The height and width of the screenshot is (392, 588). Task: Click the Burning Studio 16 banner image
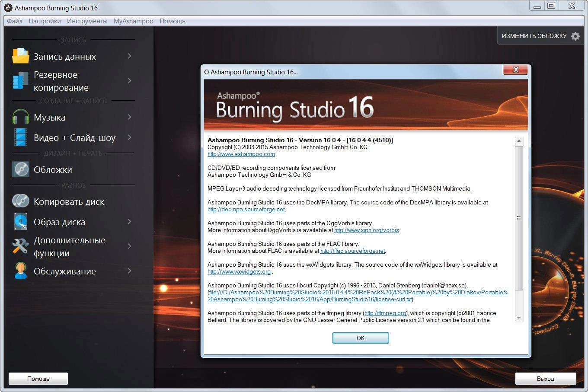366,105
